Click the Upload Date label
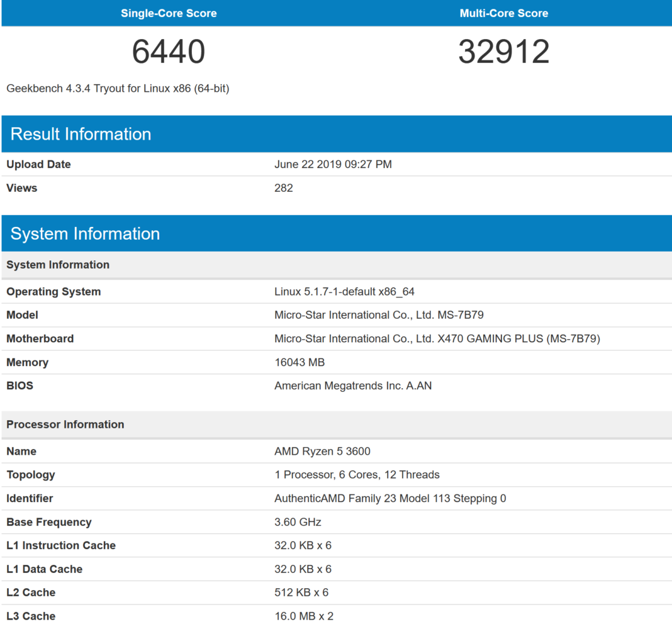This screenshot has height=629, width=672. click(38, 165)
